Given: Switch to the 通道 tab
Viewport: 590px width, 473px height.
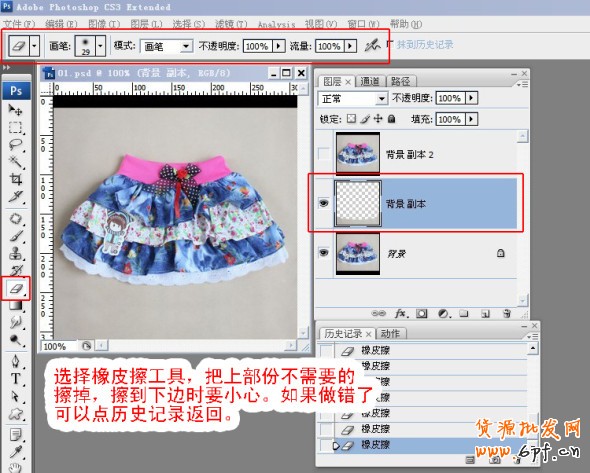Looking at the screenshot, I should pyautogui.click(x=369, y=81).
